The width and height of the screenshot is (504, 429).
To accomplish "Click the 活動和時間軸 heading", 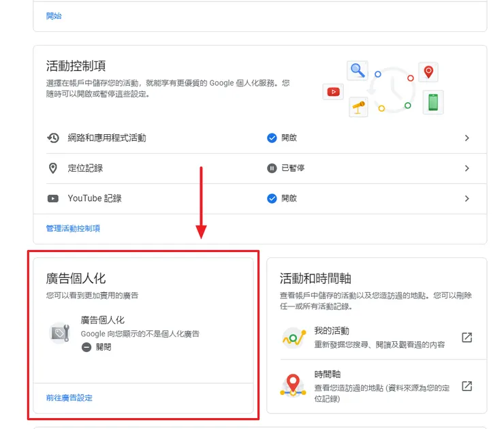I will (315, 279).
